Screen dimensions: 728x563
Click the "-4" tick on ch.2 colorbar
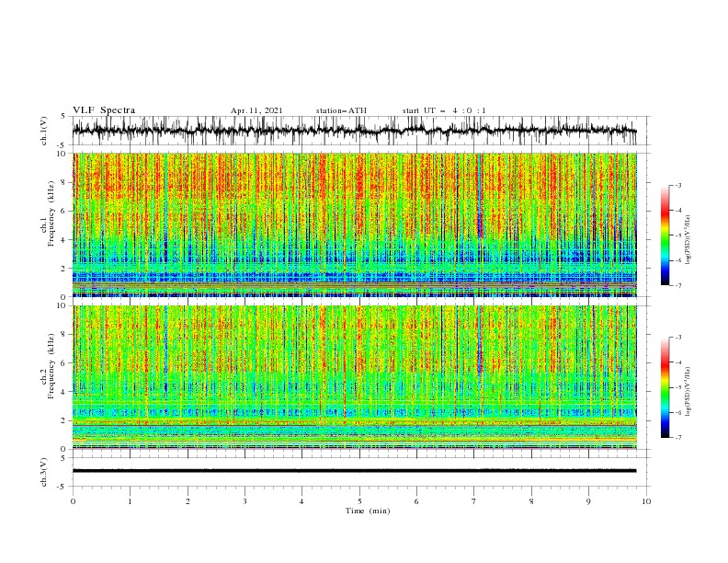(677, 362)
